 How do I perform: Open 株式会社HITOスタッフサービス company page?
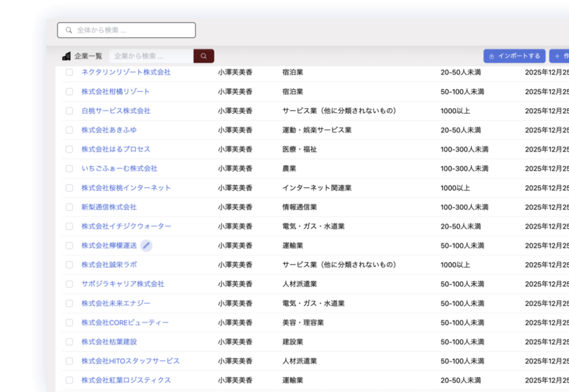click(131, 361)
